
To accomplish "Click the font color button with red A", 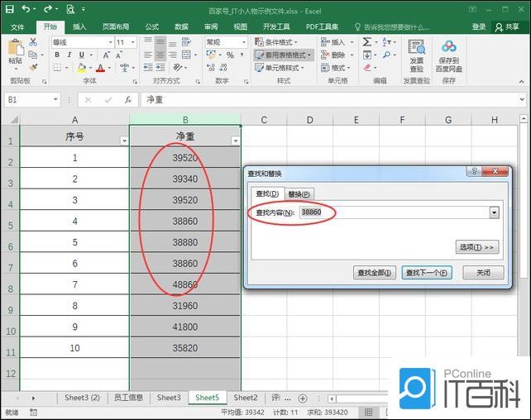I will [x=98, y=68].
